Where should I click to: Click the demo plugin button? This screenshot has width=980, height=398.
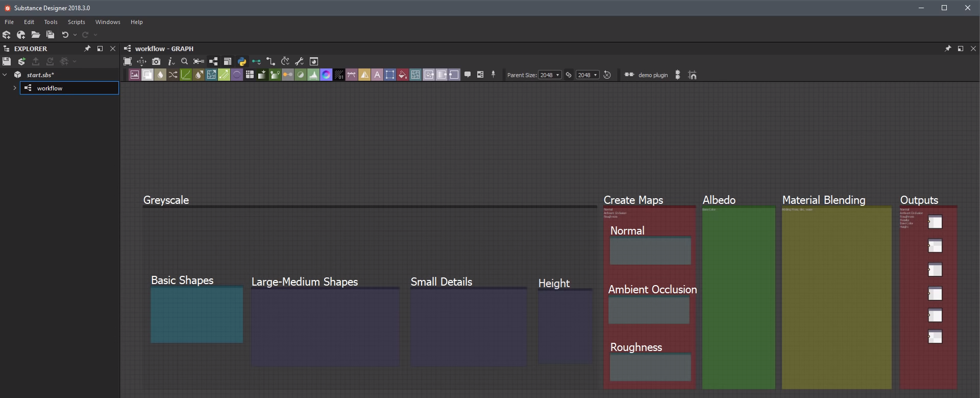646,75
